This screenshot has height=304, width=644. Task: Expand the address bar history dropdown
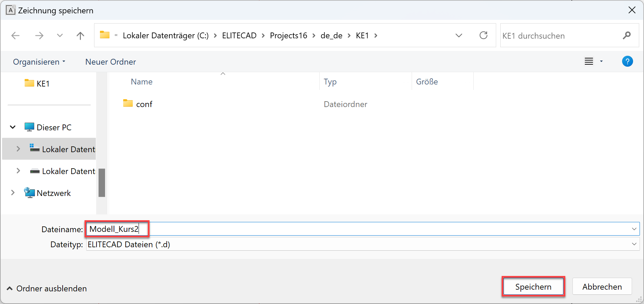(459, 36)
